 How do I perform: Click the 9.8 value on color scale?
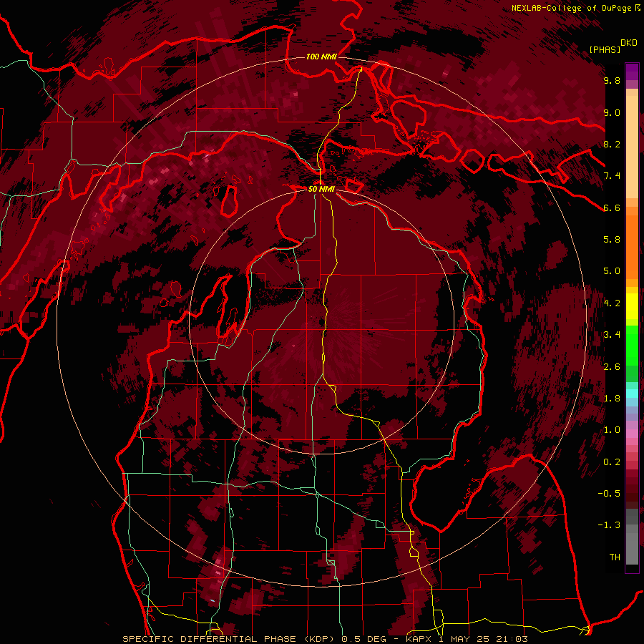[x=612, y=80]
